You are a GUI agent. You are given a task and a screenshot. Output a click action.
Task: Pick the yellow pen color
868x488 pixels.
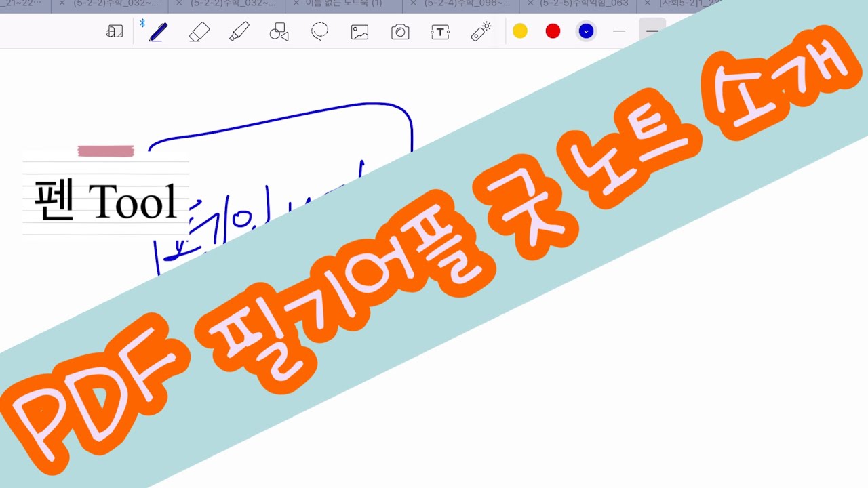coord(520,31)
